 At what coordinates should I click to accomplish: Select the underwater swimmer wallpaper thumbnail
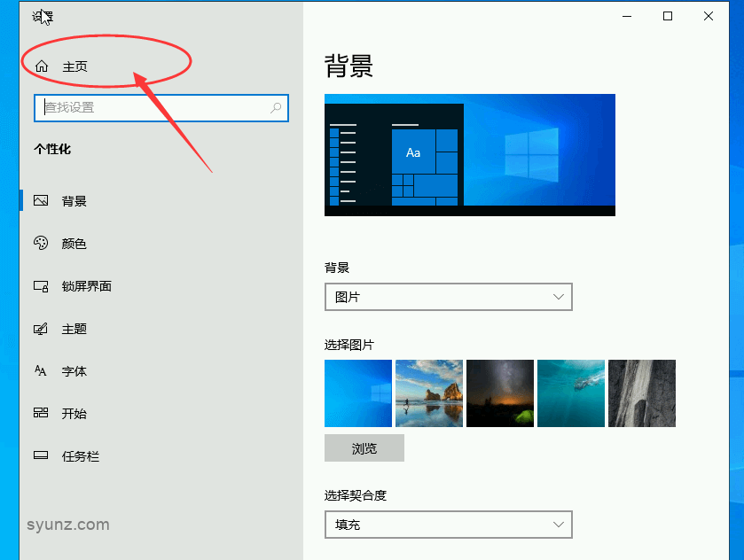(x=571, y=393)
